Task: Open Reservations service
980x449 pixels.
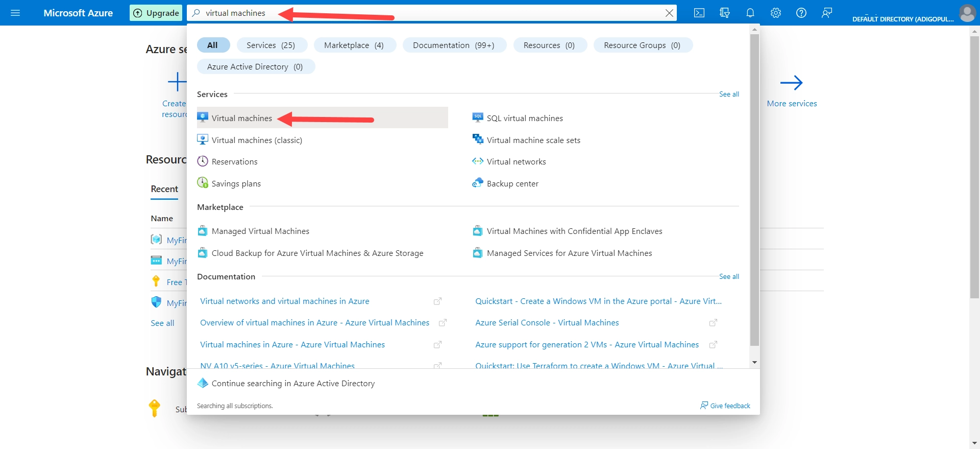Action: [234, 161]
